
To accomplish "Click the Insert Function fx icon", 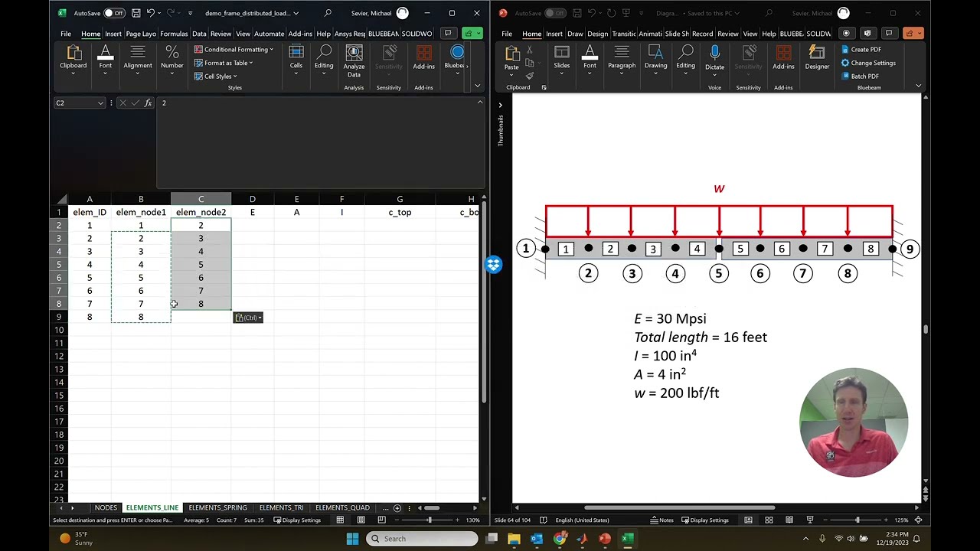I will (148, 103).
